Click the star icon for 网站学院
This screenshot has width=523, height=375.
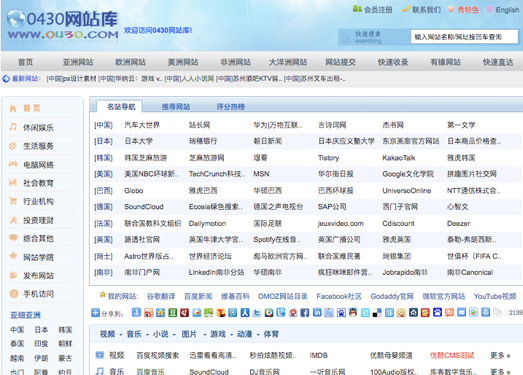[x=13, y=256]
